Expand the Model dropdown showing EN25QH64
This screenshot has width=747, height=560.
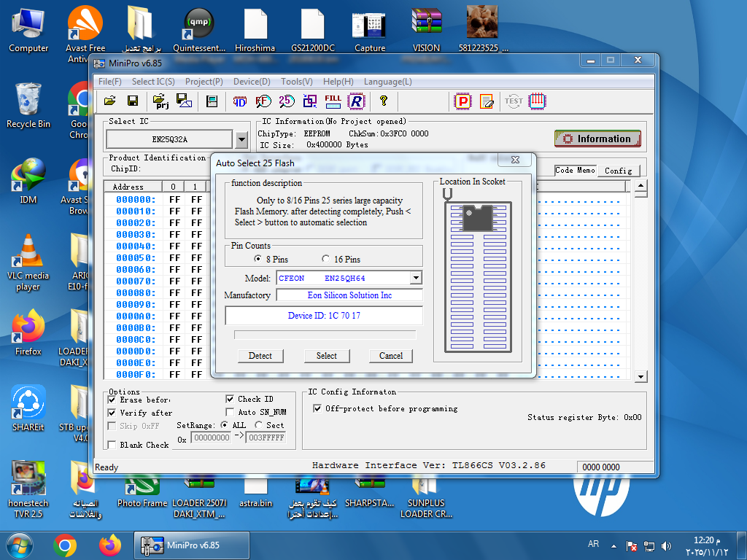(416, 278)
